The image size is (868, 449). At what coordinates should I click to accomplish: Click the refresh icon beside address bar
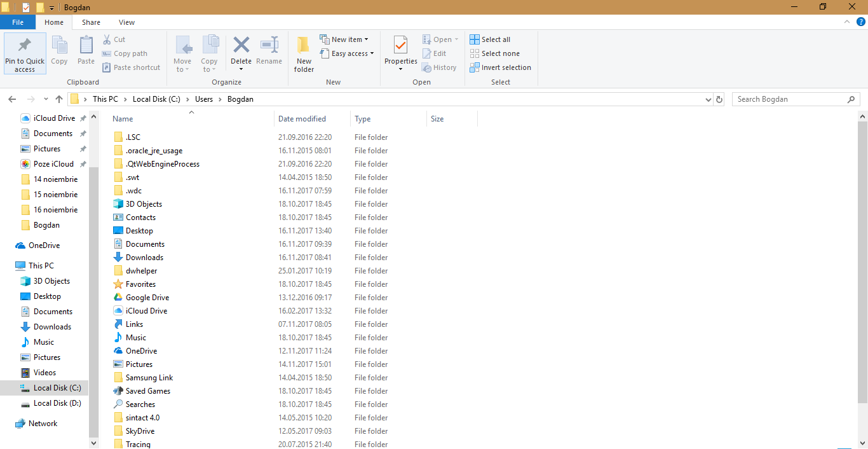(x=719, y=99)
